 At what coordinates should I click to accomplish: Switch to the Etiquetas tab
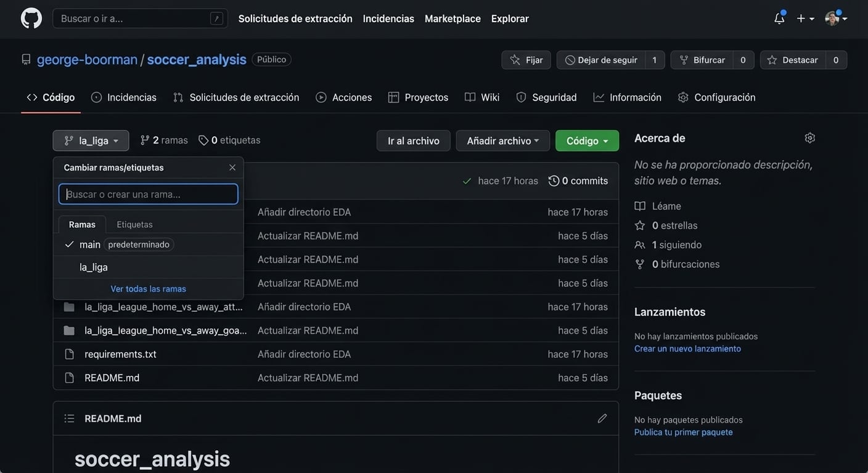coord(134,224)
